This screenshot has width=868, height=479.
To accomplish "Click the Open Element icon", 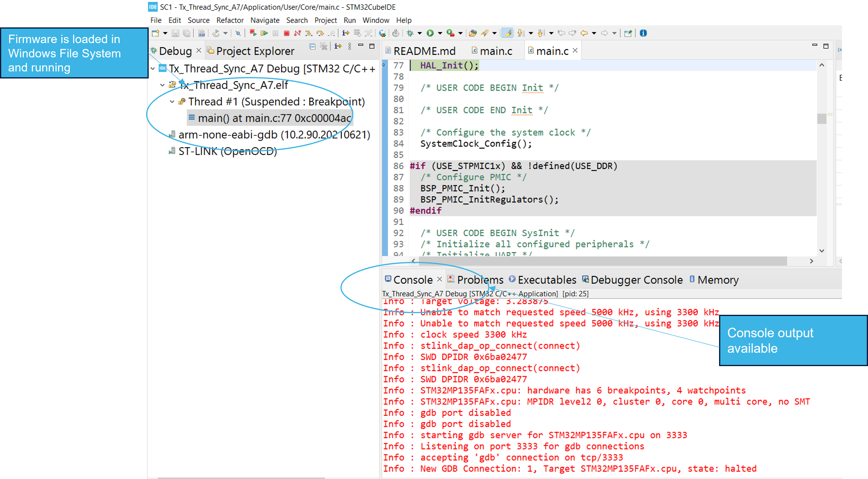I will tap(473, 33).
